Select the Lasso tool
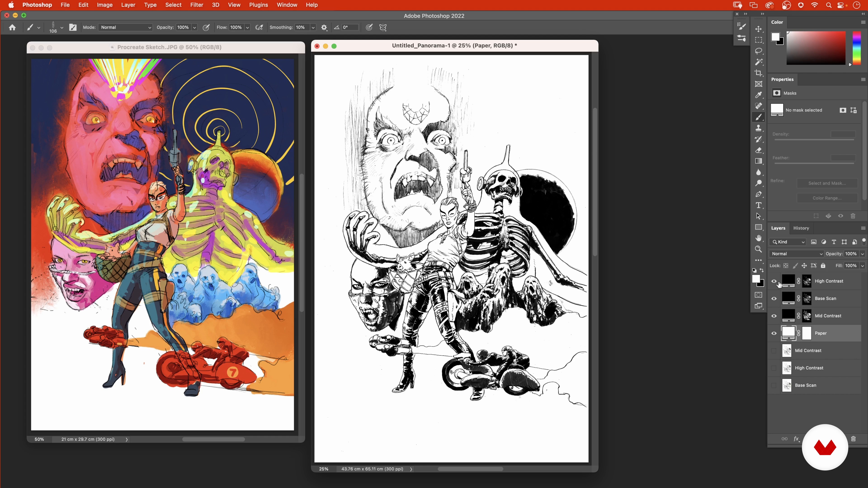 tap(759, 51)
